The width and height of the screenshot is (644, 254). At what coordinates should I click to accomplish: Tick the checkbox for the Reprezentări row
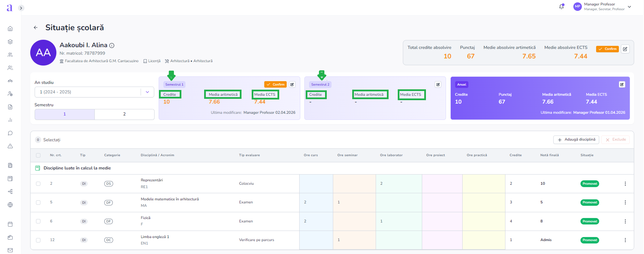pyautogui.click(x=38, y=184)
